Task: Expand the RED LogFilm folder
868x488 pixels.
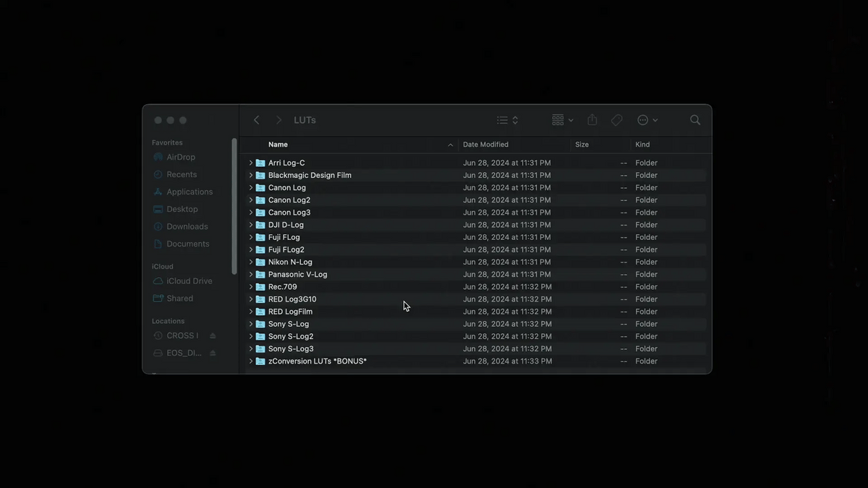Action: (251, 312)
